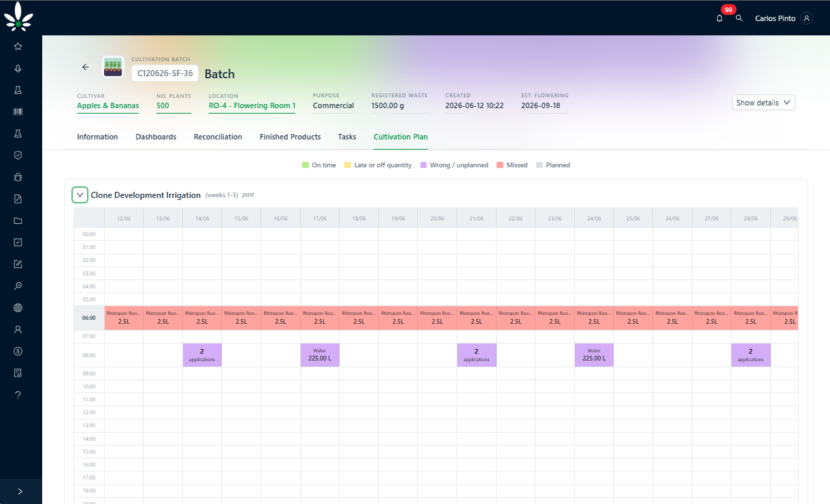Select the Cultivation Plan tab
Image resolution: width=830 pixels, height=504 pixels.
(x=401, y=137)
